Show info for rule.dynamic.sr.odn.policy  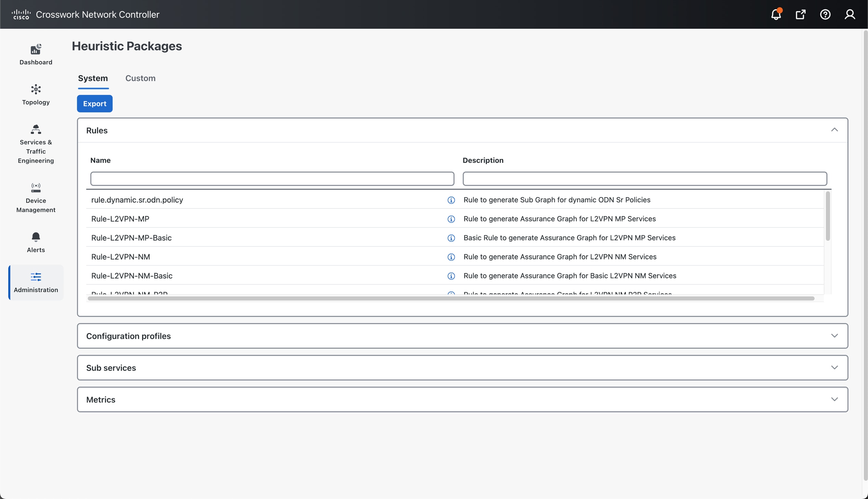click(x=451, y=200)
